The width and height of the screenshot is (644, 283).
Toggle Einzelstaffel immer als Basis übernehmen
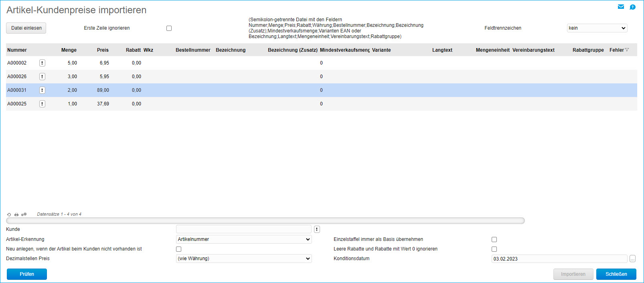click(x=494, y=239)
